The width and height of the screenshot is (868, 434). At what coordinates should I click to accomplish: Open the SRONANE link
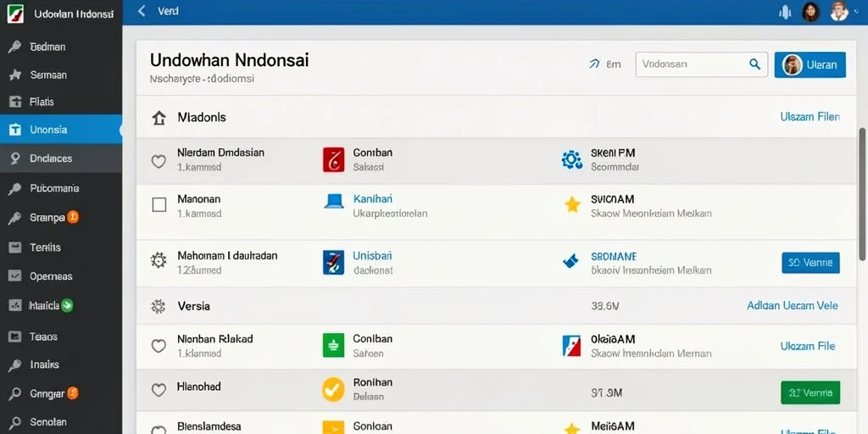point(614,257)
